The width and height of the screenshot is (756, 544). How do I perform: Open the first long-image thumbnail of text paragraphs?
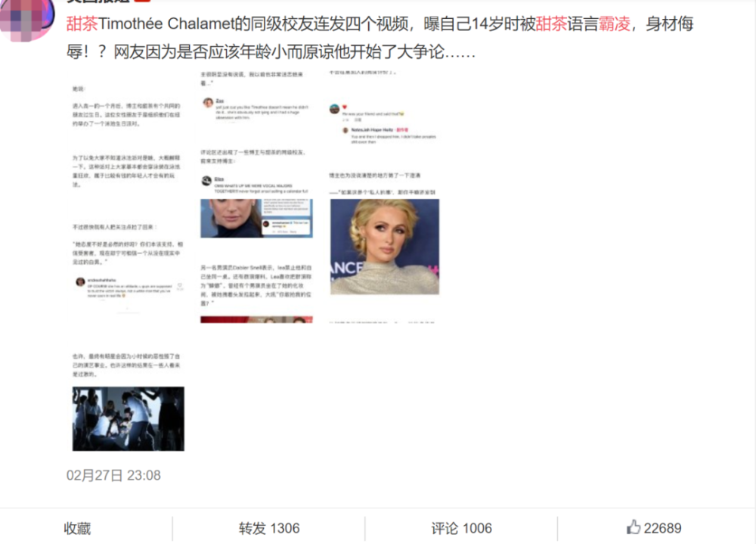(129, 197)
